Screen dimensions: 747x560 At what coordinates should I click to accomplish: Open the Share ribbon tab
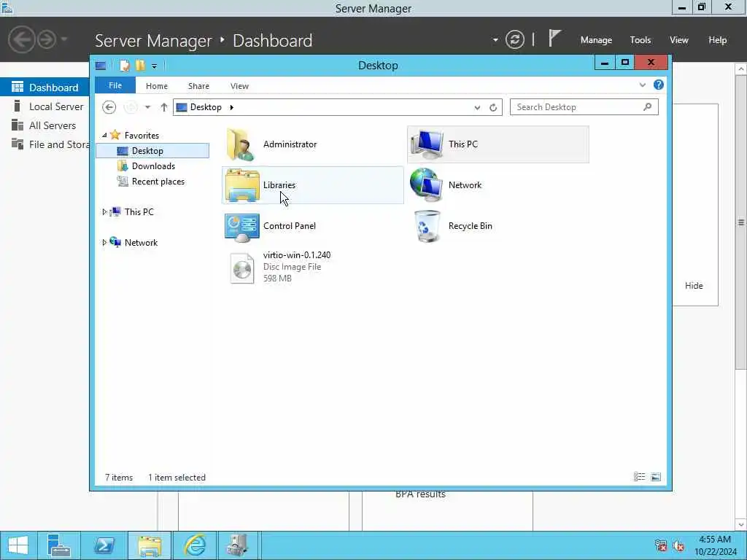pos(198,86)
